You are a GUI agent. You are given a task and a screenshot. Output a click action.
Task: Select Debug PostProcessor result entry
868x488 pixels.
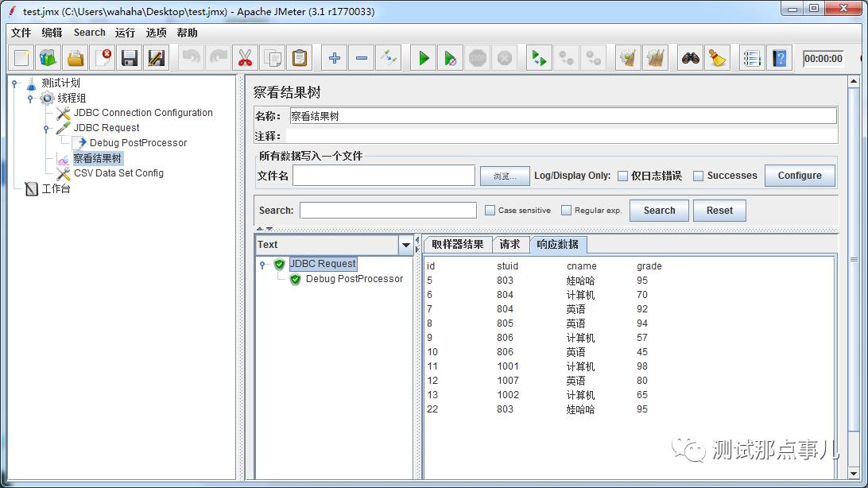[355, 279]
